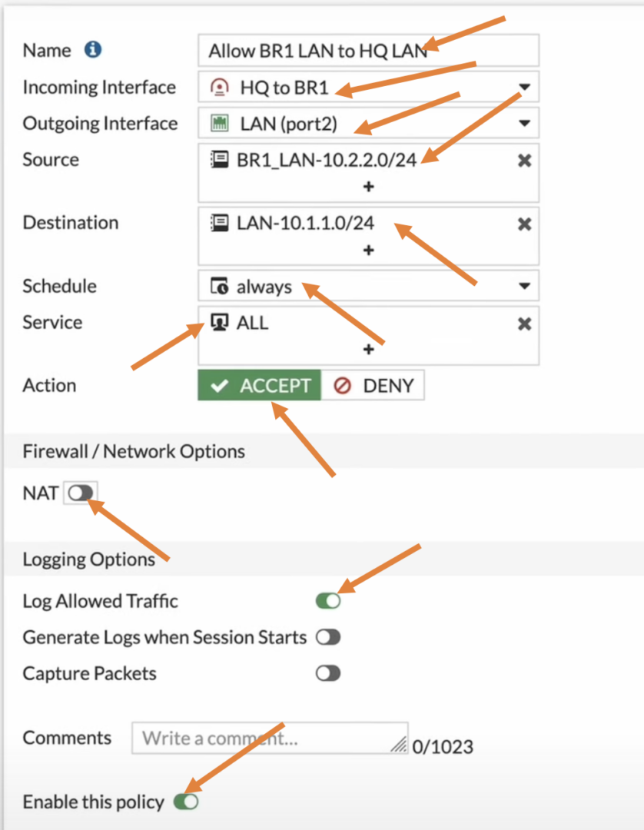
Task: Disable Log Allowed Traffic
Action: tap(328, 600)
